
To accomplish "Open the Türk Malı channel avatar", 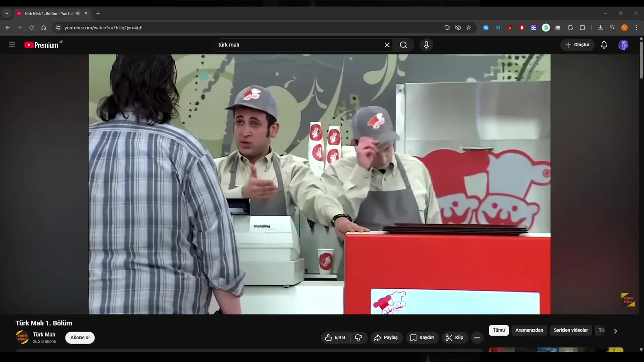I will coord(22,337).
